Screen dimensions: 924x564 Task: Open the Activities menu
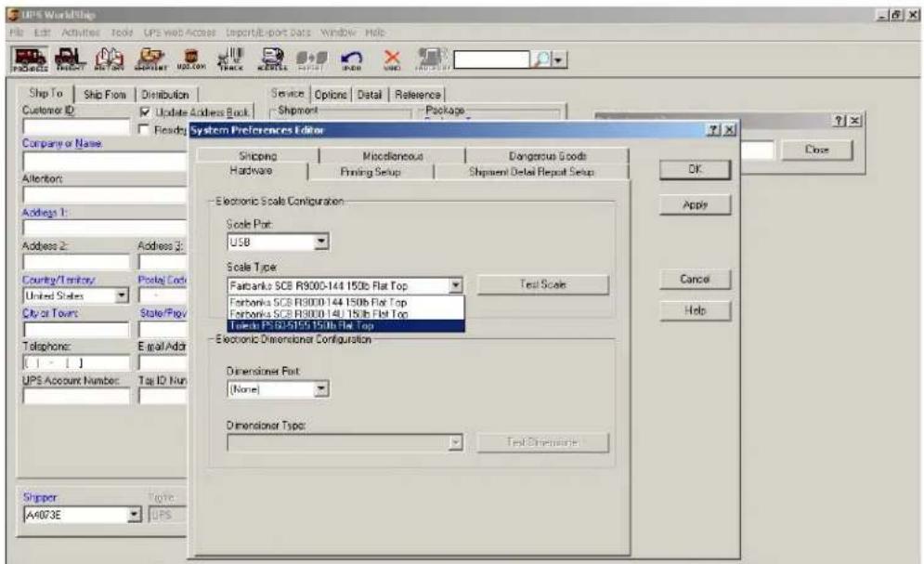81,33
